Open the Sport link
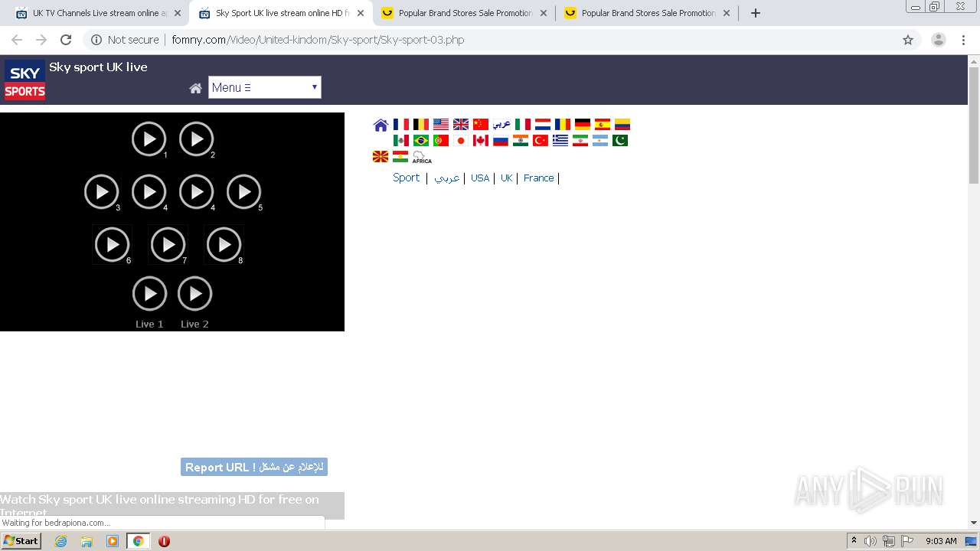This screenshot has width=980, height=551. point(406,178)
